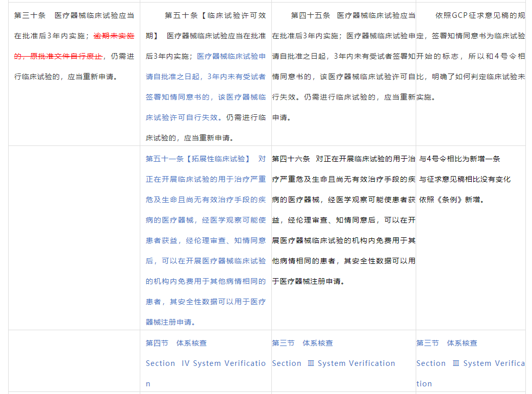Click the black 于医疗器械注册申请 line ending Article 46

click(x=308, y=281)
